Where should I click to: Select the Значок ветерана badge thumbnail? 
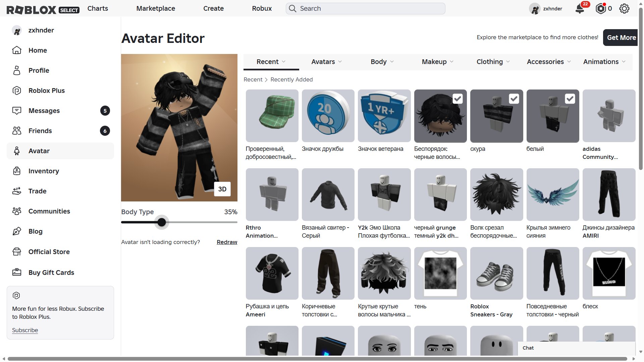tap(384, 116)
